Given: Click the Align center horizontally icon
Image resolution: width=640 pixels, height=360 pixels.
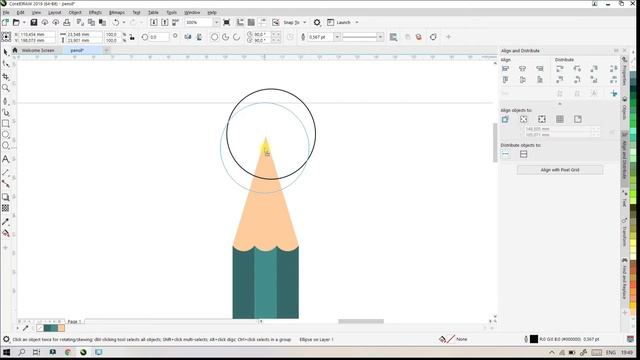Looking at the screenshot, I should [x=522, y=69].
